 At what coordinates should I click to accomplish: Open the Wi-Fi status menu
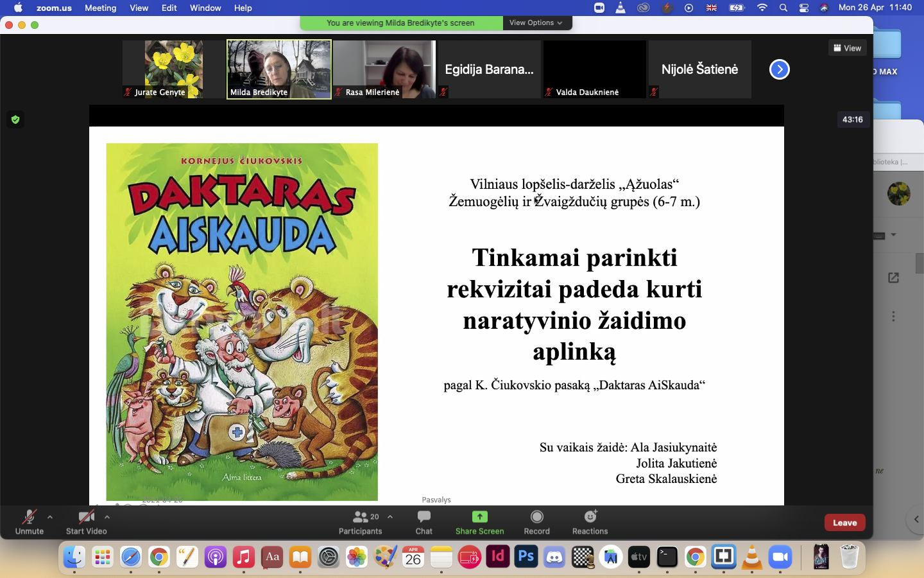point(762,8)
